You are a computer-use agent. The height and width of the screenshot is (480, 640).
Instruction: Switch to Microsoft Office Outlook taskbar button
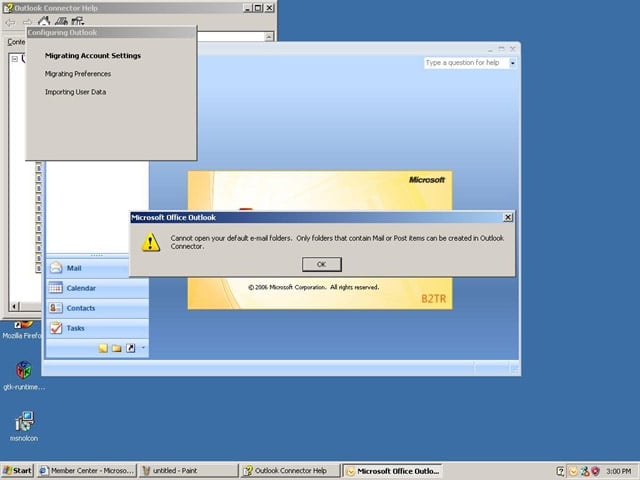(x=392, y=471)
